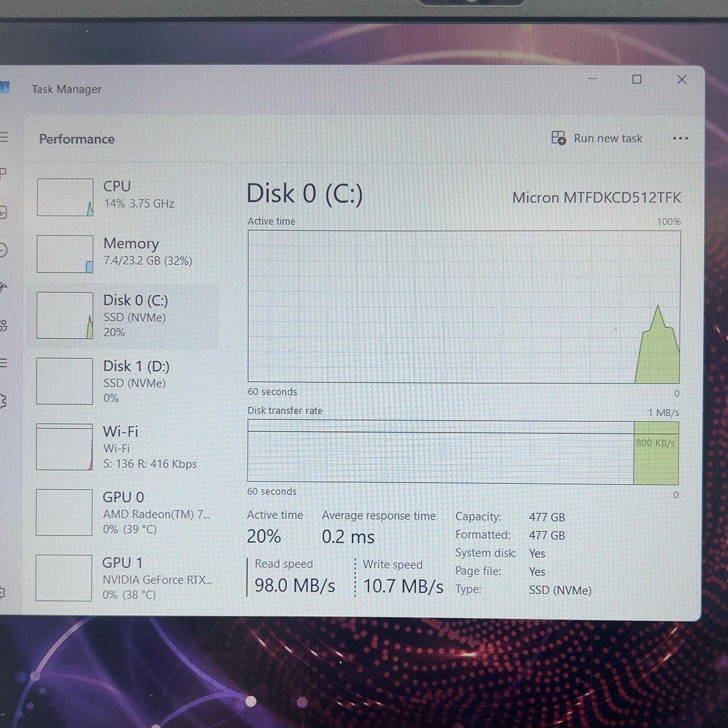Screen dimensions: 728x728
Task: Select Disk 0 (C:) in resource list
Action: [124, 316]
